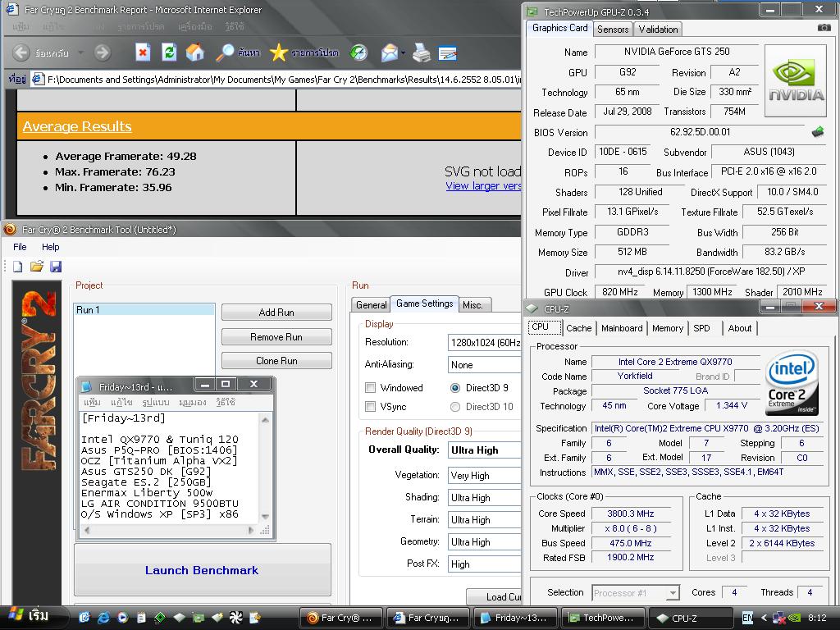Click the Mail icon in Internet Explorer

390,52
